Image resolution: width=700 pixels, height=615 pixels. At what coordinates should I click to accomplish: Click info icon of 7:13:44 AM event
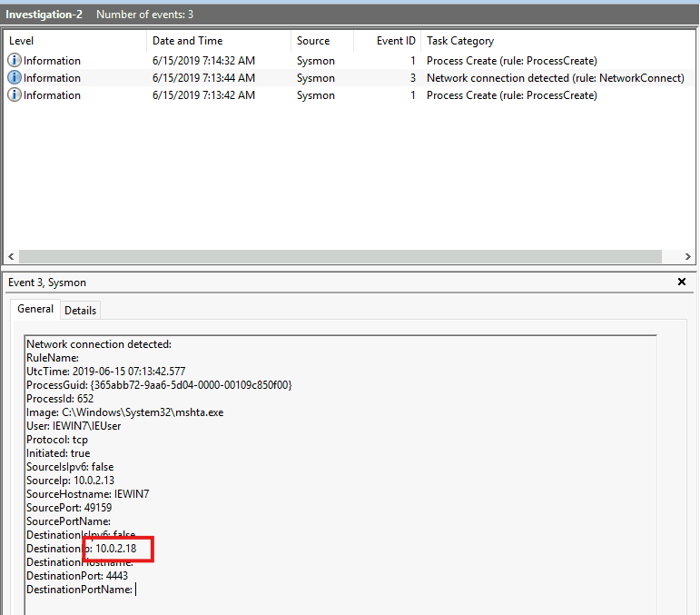click(15, 77)
